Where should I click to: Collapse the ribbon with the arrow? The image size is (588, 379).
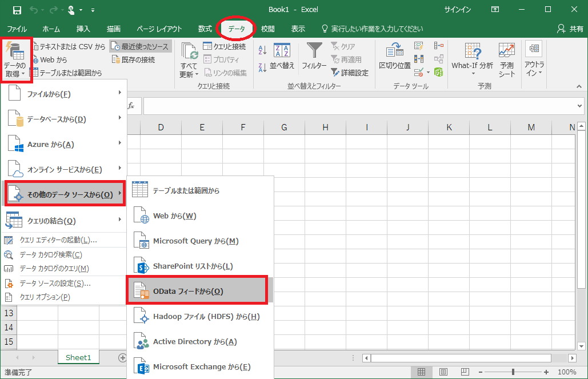[579, 86]
